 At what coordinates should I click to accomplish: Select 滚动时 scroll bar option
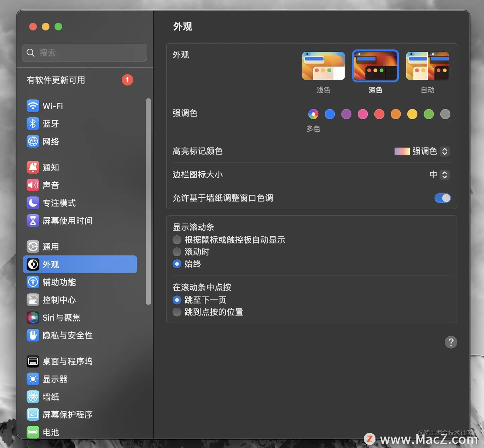coord(177,252)
